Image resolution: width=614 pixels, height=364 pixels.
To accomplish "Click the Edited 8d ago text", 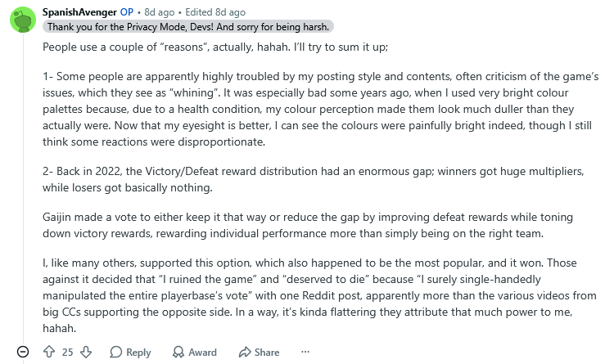I will point(215,12).
